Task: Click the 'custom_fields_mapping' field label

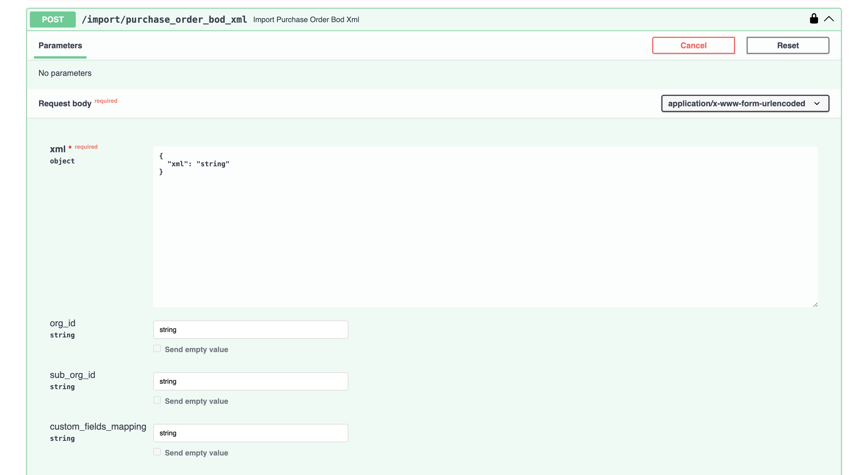Action: coord(98,426)
